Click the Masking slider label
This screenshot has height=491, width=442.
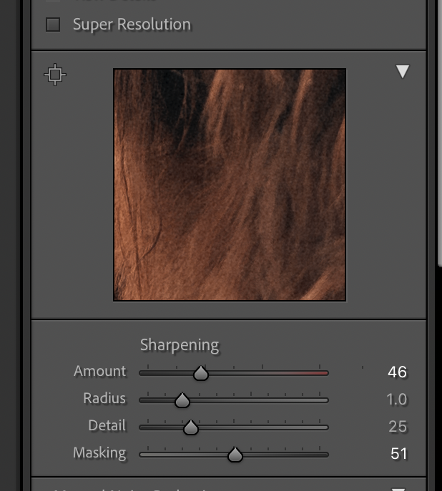100,453
